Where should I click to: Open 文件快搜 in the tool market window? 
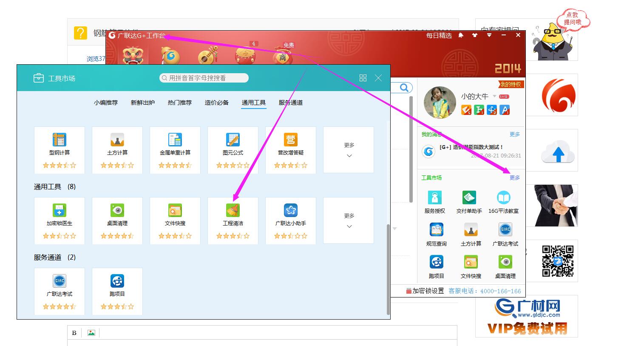tap(175, 220)
